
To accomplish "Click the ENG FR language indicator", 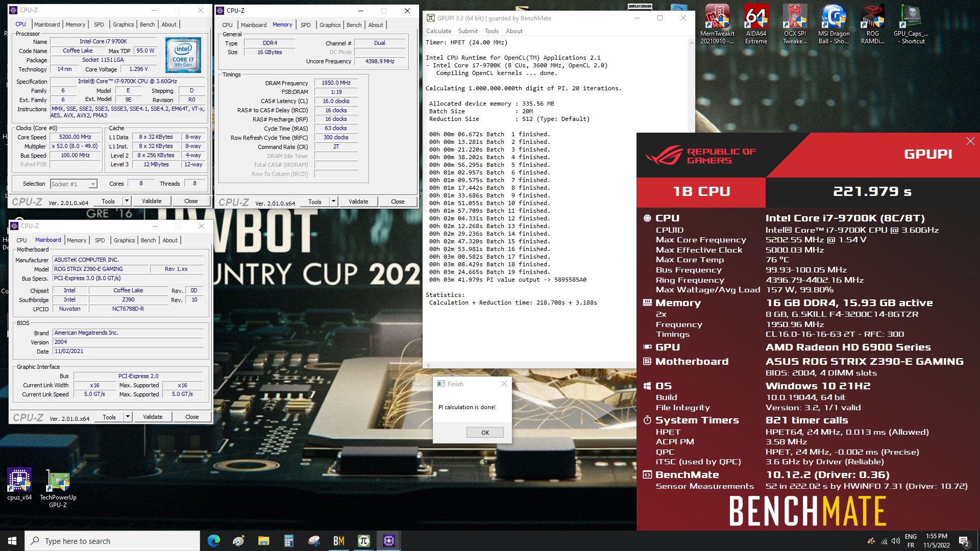I will pyautogui.click(x=911, y=541).
